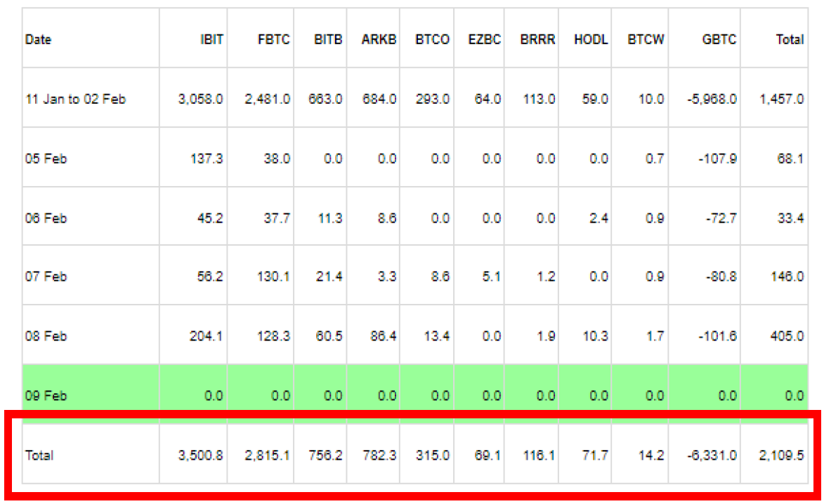Click FBTC value 130.1
The height and width of the screenshot is (504, 824).
273,277
